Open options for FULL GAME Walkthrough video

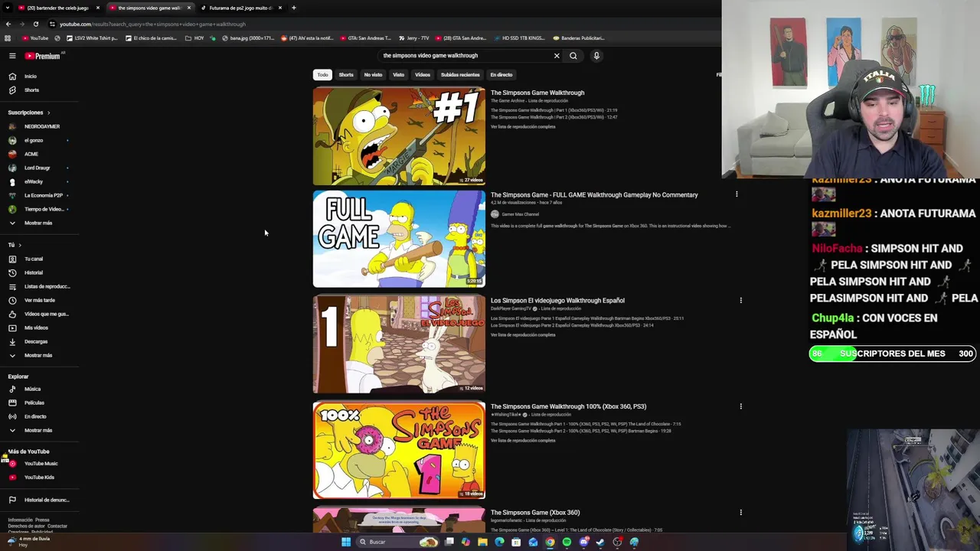737,194
